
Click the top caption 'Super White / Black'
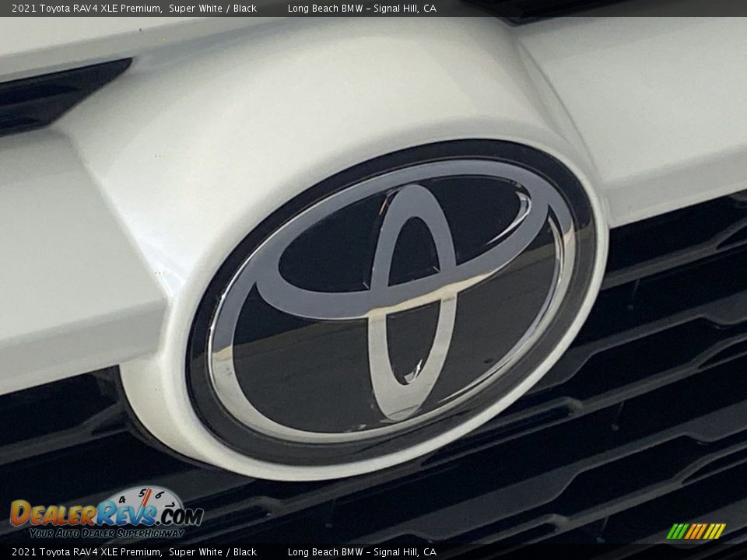[x=212, y=8]
